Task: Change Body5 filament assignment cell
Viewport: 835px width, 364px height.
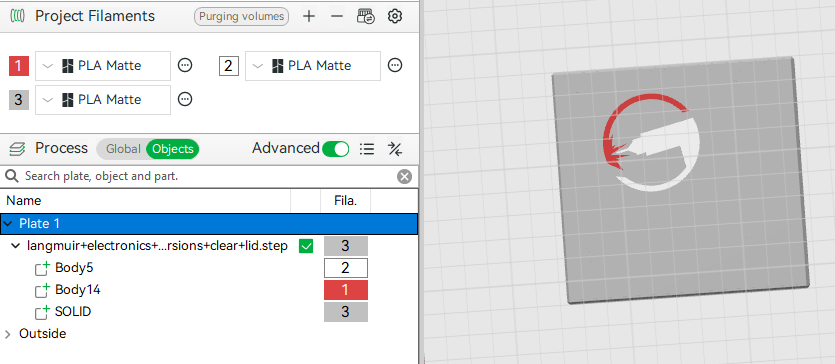Action: (346, 268)
